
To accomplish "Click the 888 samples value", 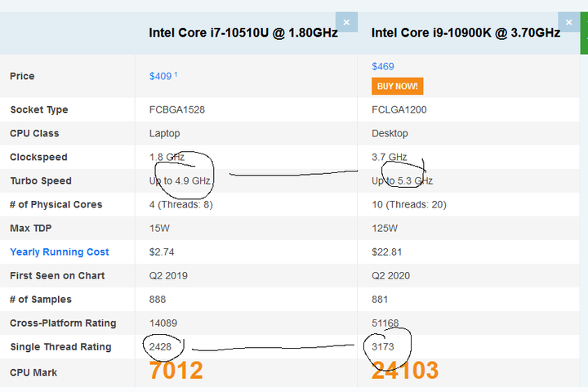I will click(x=158, y=300).
